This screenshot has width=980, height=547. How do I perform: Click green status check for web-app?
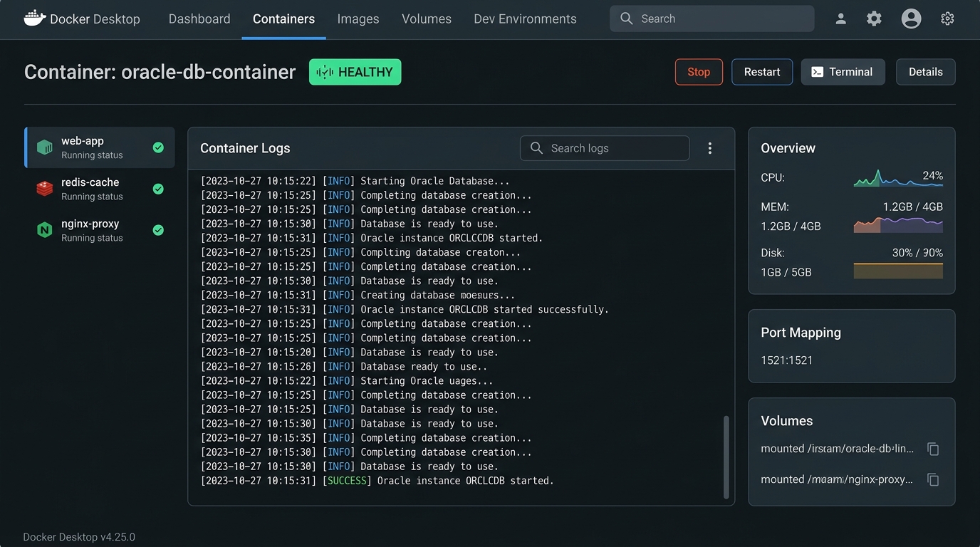coord(158,147)
